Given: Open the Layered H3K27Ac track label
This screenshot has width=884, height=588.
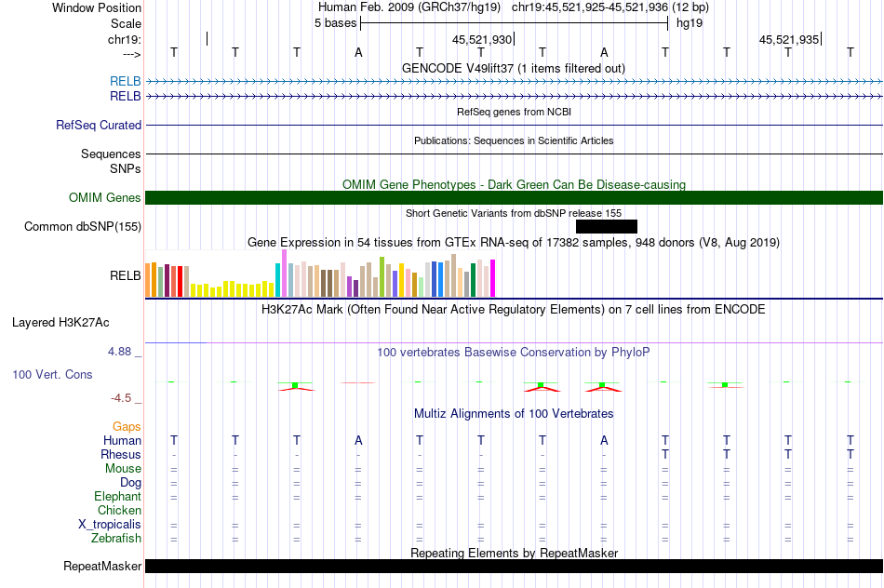Looking at the screenshot, I should point(60,323).
